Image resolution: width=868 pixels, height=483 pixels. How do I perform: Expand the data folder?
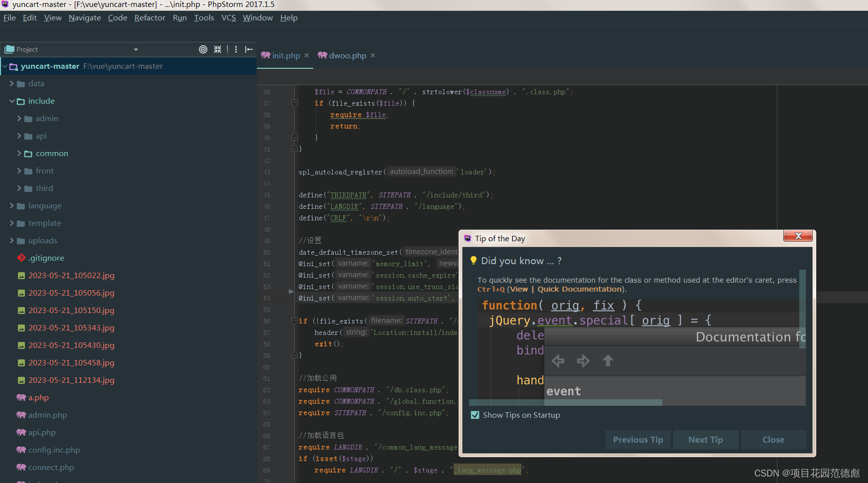click(12, 83)
